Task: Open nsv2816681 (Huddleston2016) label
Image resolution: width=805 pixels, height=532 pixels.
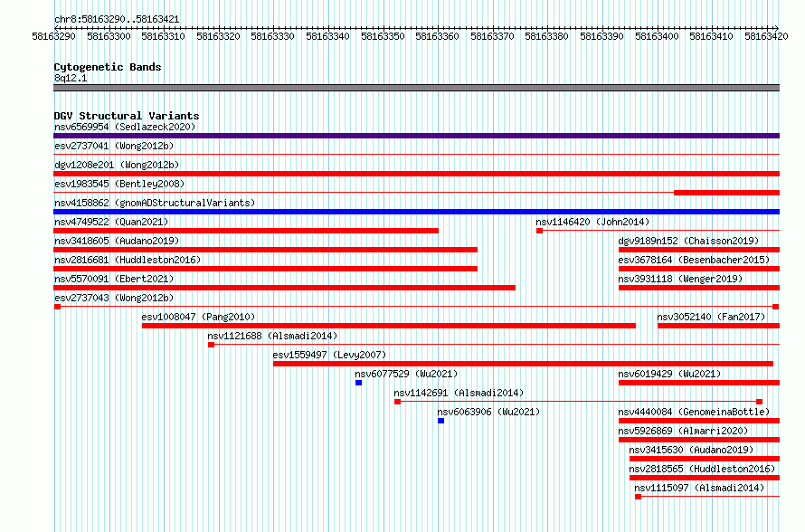Action: (x=128, y=260)
